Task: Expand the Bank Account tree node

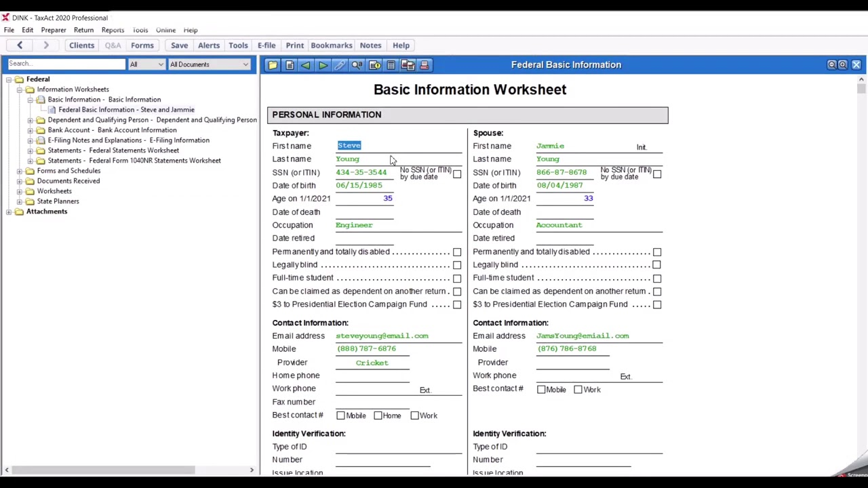Action: (x=31, y=130)
